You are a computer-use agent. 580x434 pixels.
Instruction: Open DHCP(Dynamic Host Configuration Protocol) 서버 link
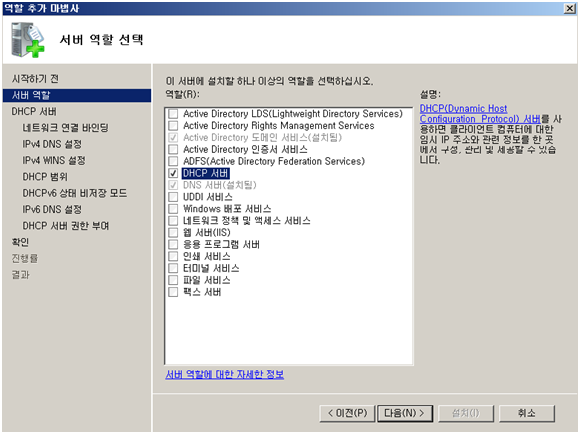(480, 114)
